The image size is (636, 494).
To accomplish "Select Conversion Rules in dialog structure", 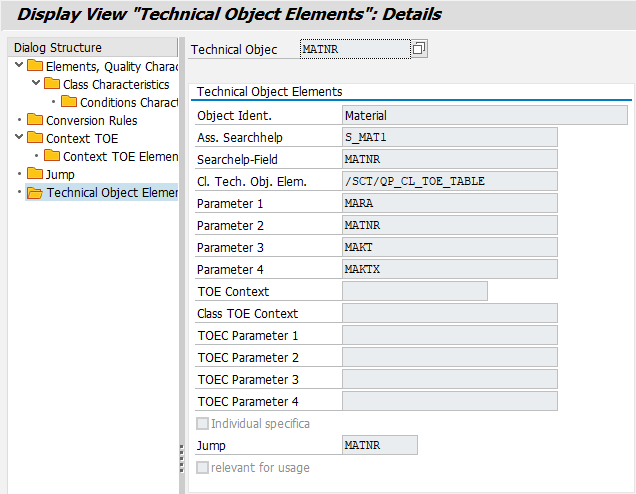I will [x=91, y=121].
